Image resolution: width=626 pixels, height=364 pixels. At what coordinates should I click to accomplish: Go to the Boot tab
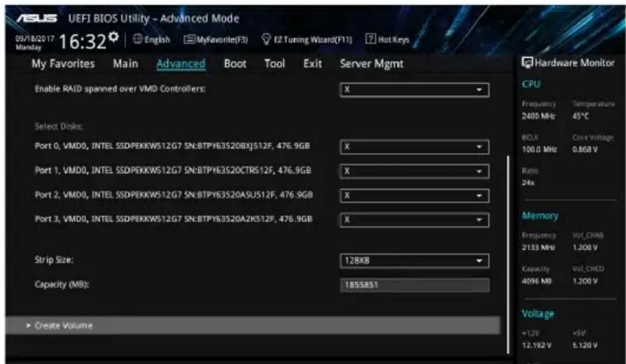coord(235,64)
